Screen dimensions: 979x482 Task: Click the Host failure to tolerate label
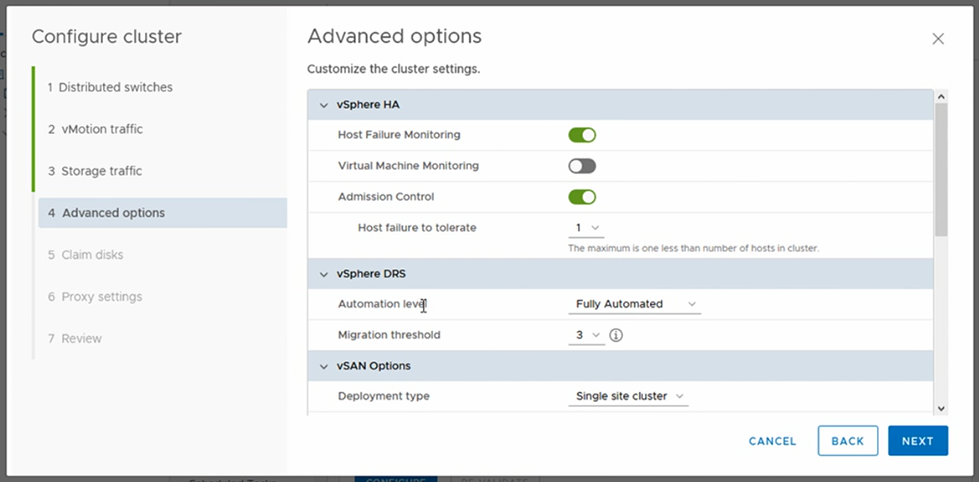point(417,228)
